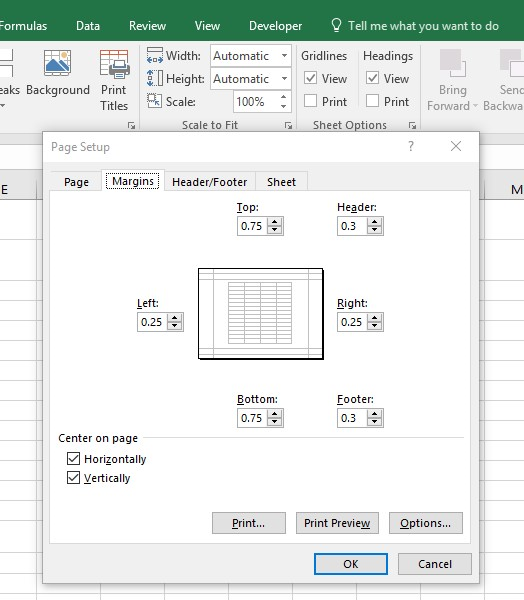Toggle Headings View checkbox

pyautogui.click(x=372, y=78)
